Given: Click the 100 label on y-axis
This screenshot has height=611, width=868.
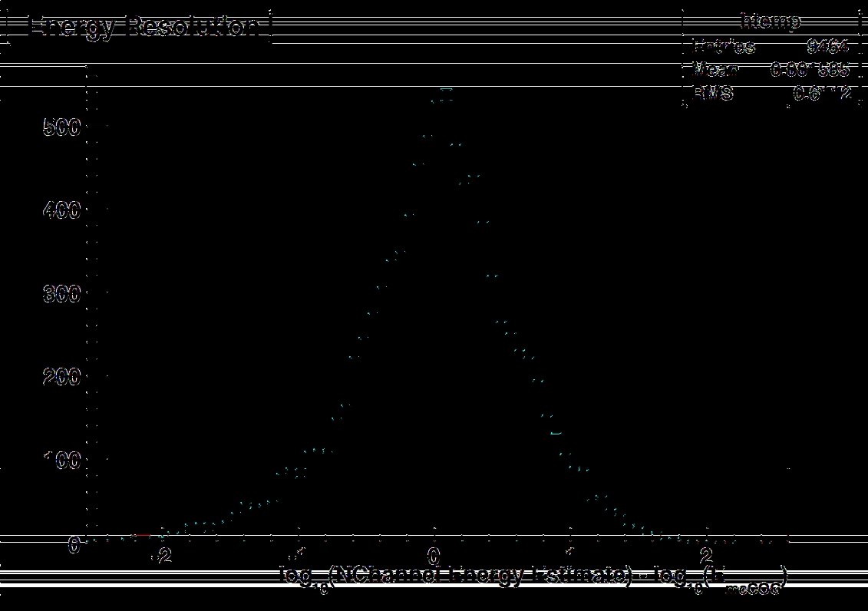Looking at the screenshot, I should click(61, 461).
